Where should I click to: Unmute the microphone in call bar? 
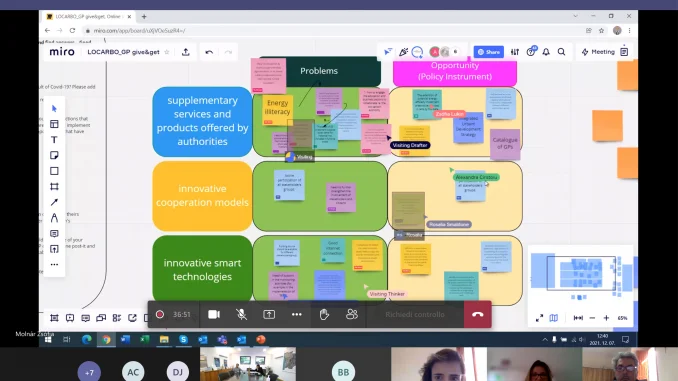(x=241, y=314)
